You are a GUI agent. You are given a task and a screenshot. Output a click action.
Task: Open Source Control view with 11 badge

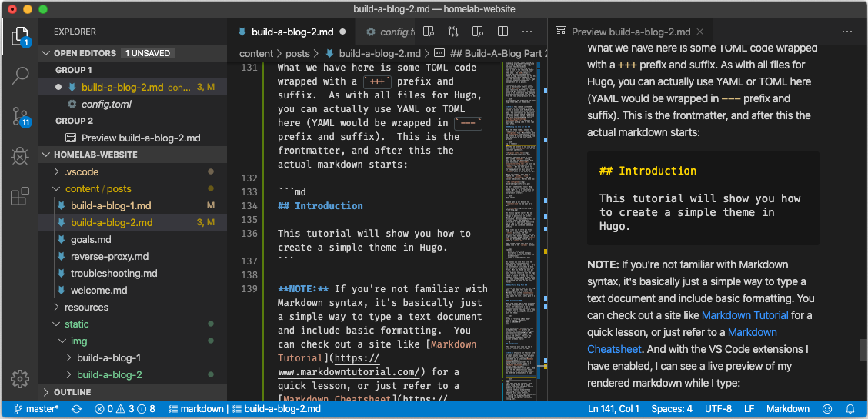[x=20, y=117]
